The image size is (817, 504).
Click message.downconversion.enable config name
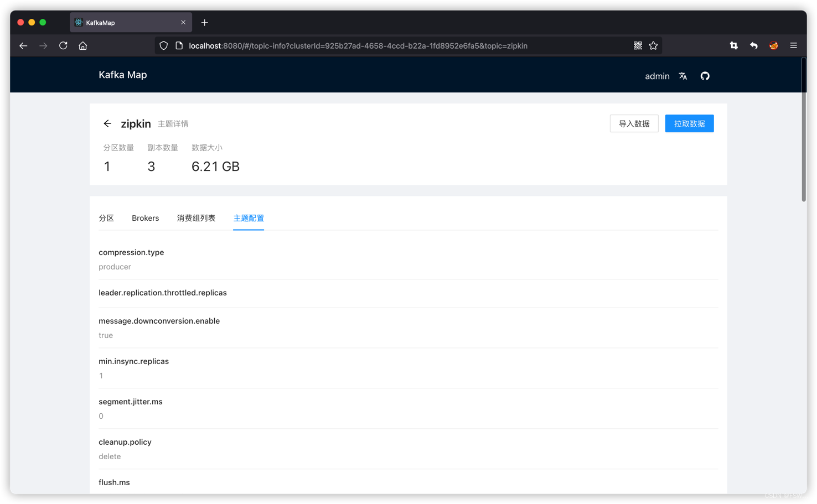point(159,321)
